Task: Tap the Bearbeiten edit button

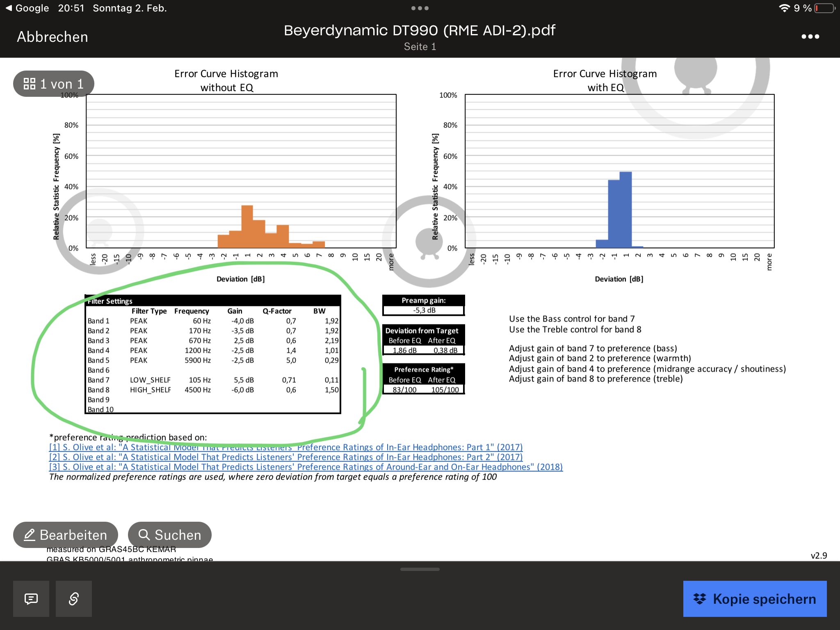Action: (66, 535)
